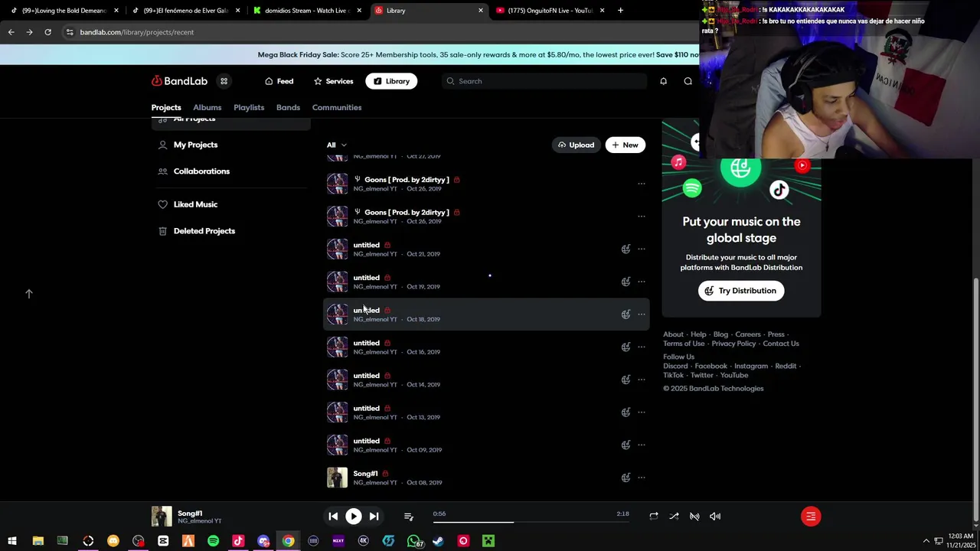Viewport: 980px width, 551px height.
Task: Open the notifications bell
Action: [663, 81]
